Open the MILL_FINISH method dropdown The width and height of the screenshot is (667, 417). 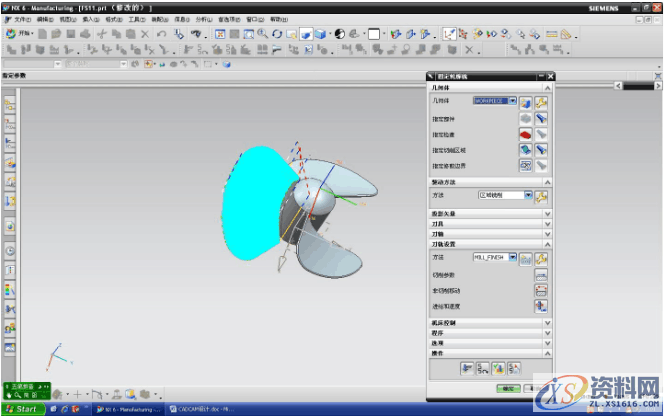tap(513, 258)
